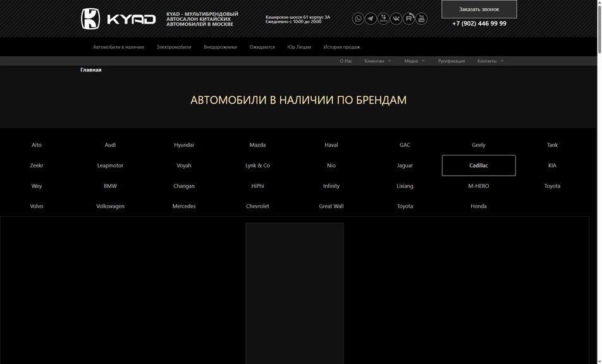The image size is (602, 364).
Task: Select the HiPhi brand
Action: [x=257, y=186]
